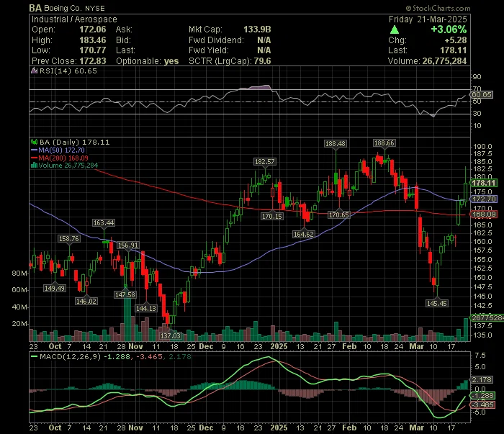The width and height of the screenshot is (504, 434).
Task: Click the 164.62 low price label
Action: (x=304, y=234)
